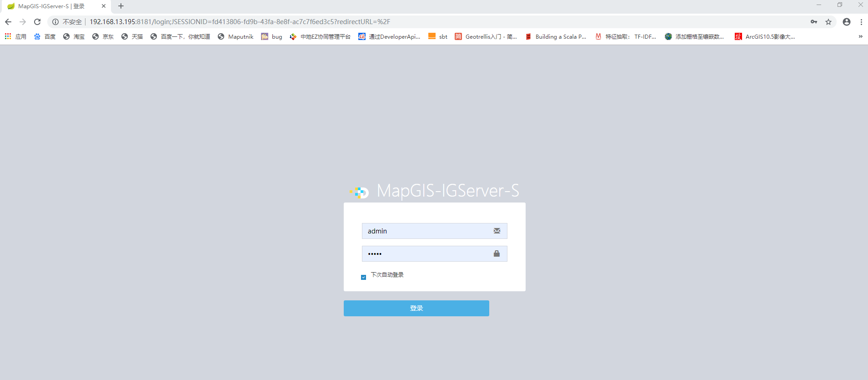Open the bug bookmark folder

271,36
